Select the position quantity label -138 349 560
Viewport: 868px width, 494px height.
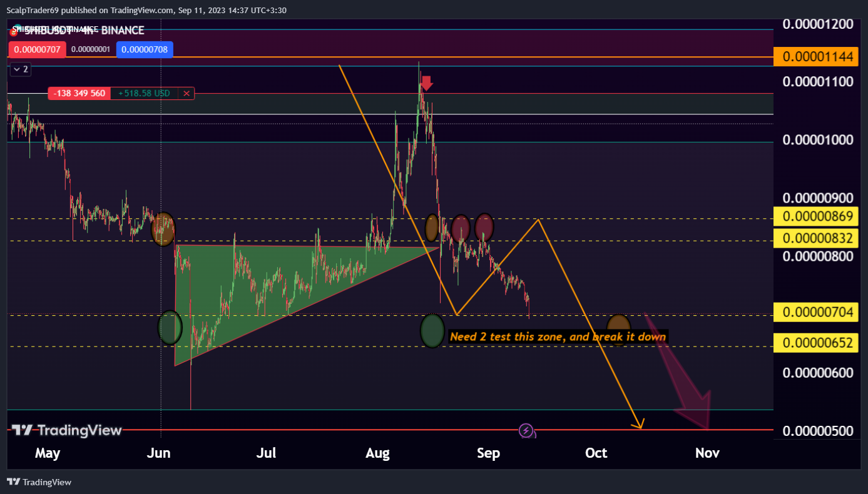tap(79, 94)
